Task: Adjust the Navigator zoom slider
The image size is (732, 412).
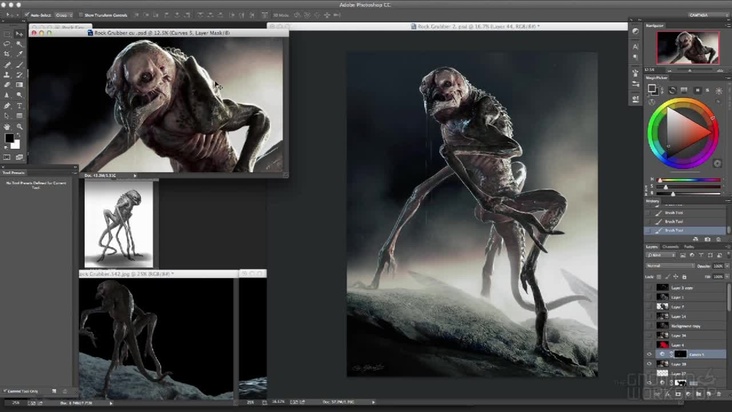Action: tap(690, 70)
